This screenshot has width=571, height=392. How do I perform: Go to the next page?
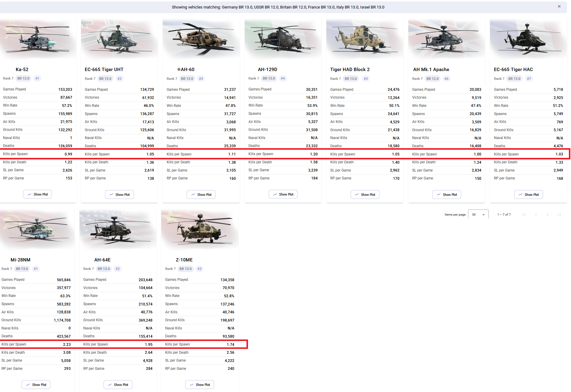click(547, 215)
